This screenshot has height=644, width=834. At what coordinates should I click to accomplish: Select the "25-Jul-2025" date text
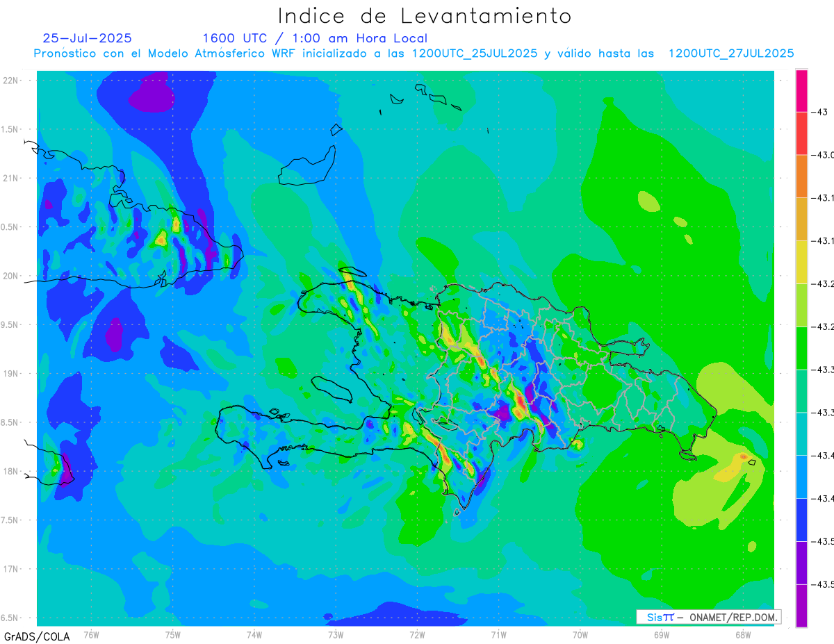(x=87, y=38)
